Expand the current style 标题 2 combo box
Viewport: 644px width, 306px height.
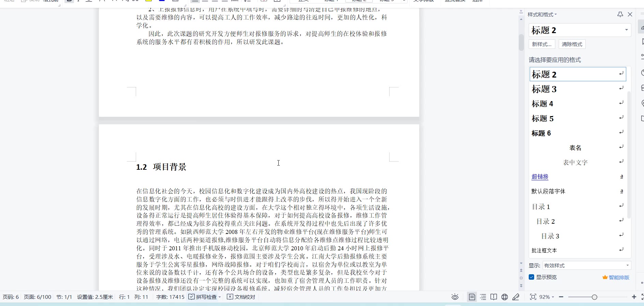tap(626, 30)
